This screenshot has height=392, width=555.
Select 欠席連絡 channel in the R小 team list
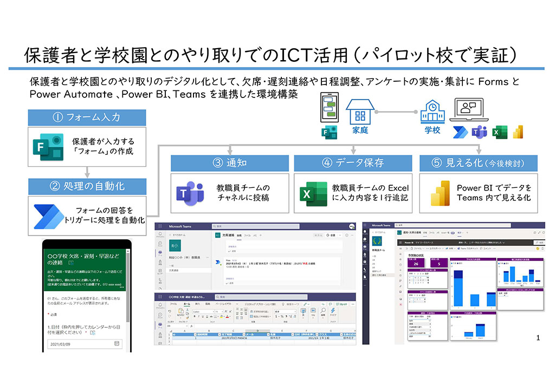pyautogui.click(x=189, y=270)
